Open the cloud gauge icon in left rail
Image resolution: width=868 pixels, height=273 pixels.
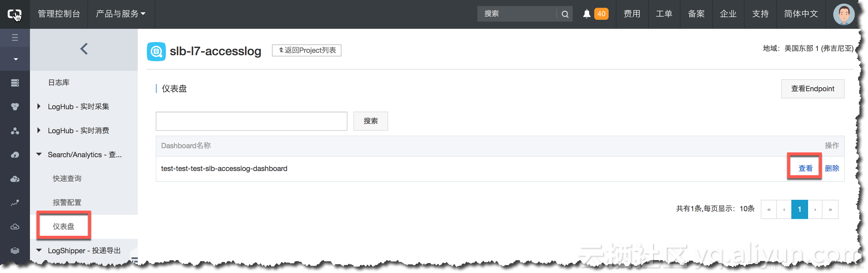pyautogui.click(x=15, y=155)
